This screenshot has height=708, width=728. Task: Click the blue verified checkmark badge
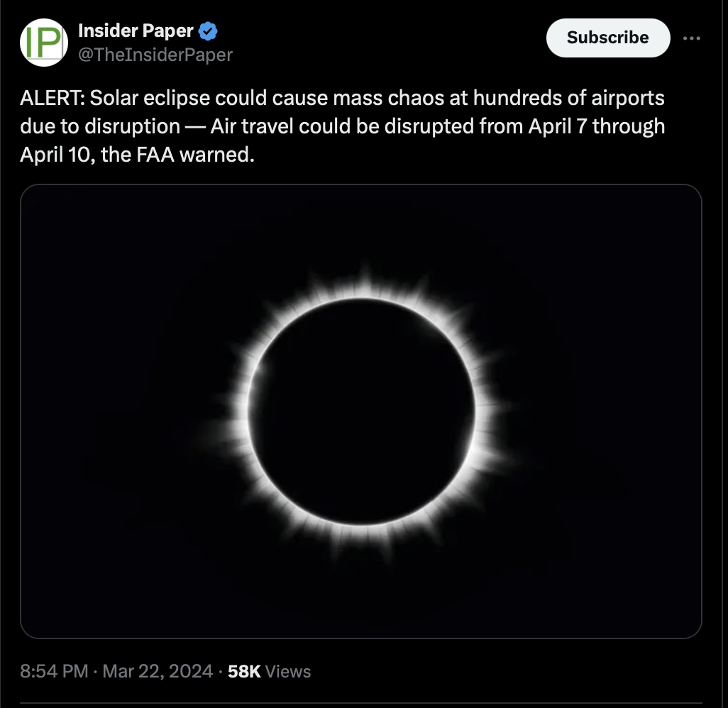(207, 31)
